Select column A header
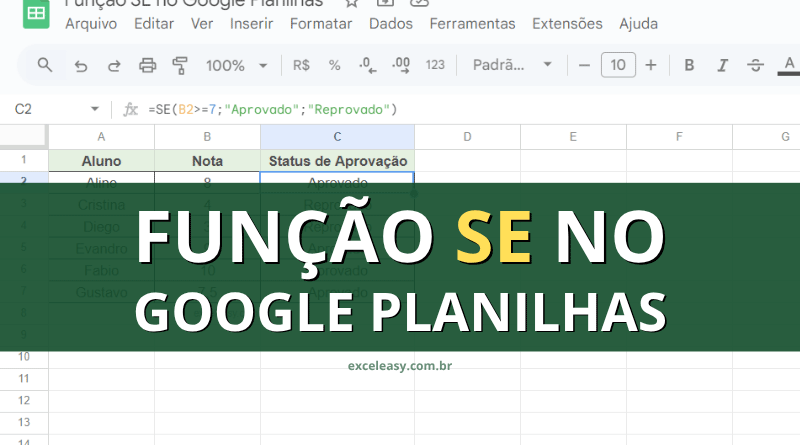 pos(101,137)
